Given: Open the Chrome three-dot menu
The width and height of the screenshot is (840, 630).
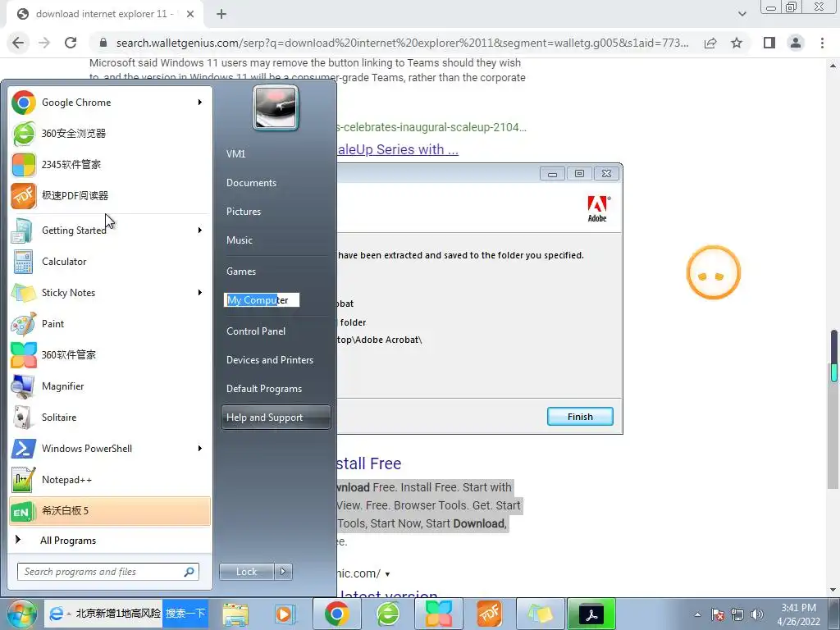Looking at the screenshot, I should point(822,43).
